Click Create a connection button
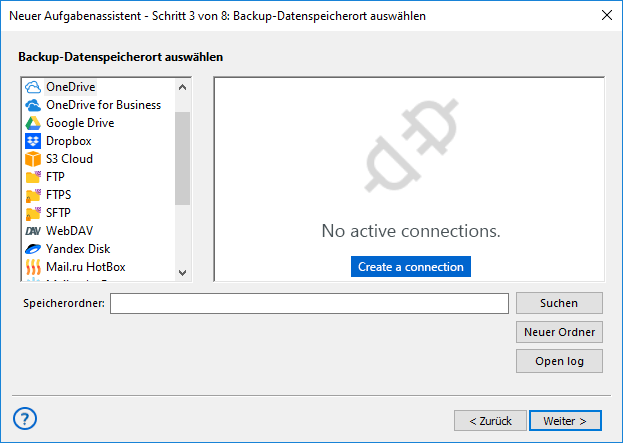This screenshot has width=623, height=443. coord(411,267)
